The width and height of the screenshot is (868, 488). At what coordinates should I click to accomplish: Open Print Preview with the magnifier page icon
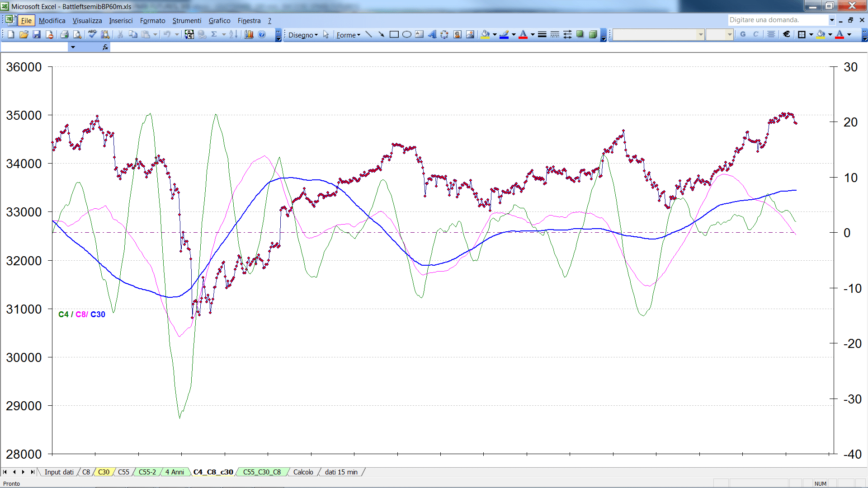point(77,34)
